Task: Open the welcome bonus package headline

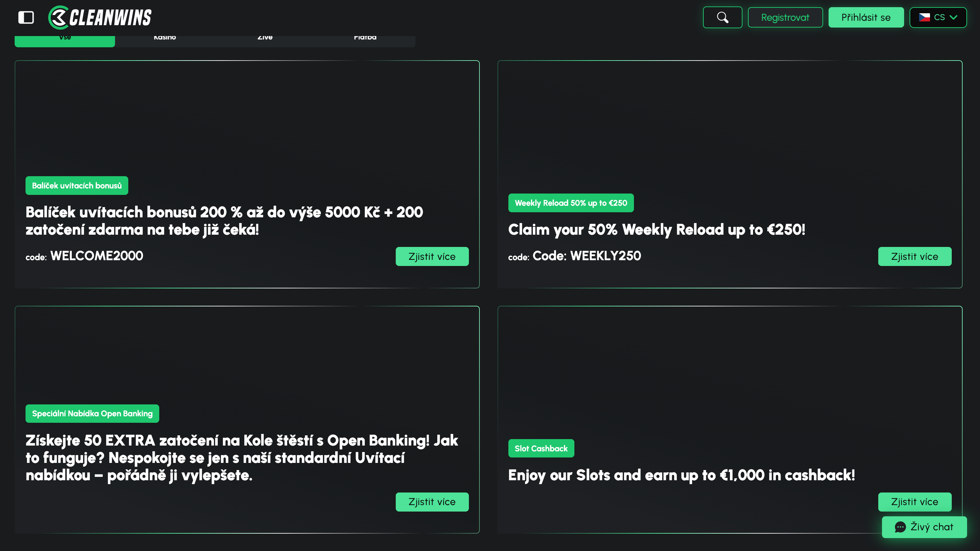Action: click(224, 220)
